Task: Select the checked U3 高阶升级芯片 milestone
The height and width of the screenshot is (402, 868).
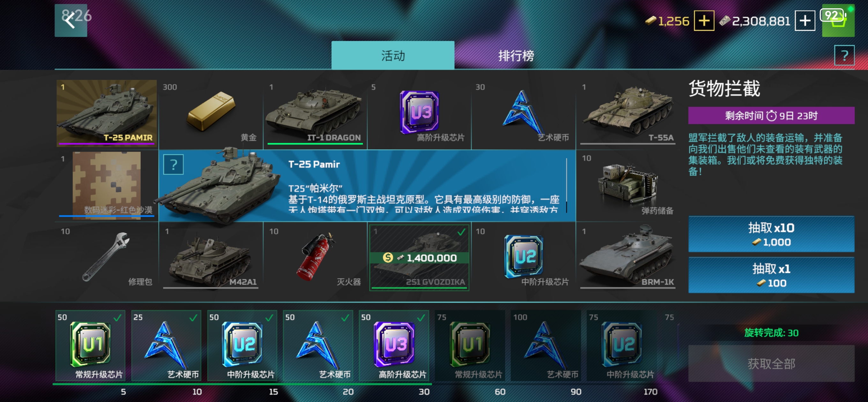Action: pos(394,346)
